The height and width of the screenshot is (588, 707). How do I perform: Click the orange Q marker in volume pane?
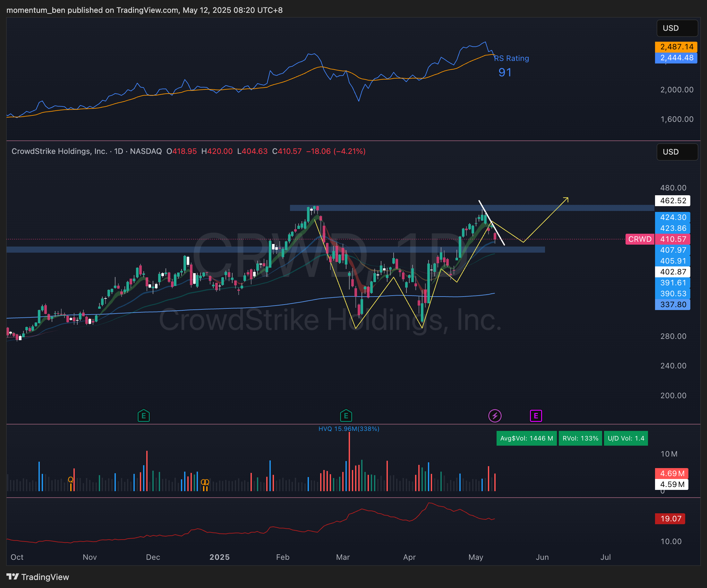70,480
